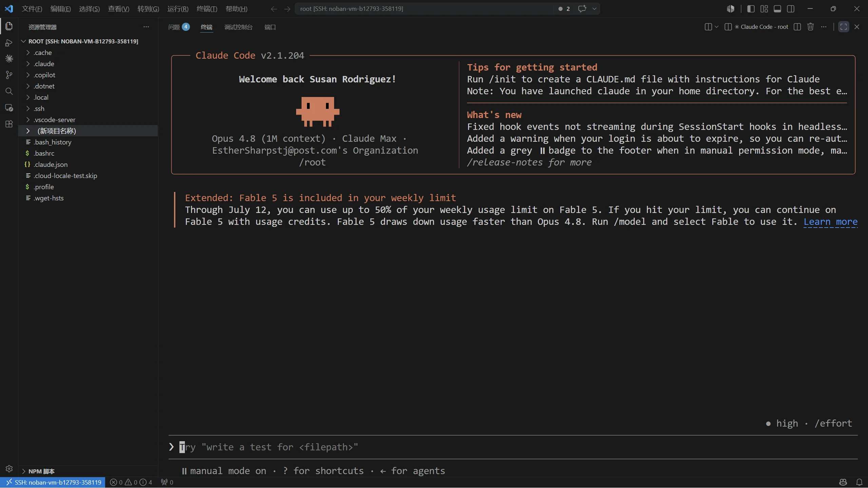Image resolution: width=868 pixels, height=488 pixels.
Task: Open the split terminal dropdown arrow
Action: [716, 27]
